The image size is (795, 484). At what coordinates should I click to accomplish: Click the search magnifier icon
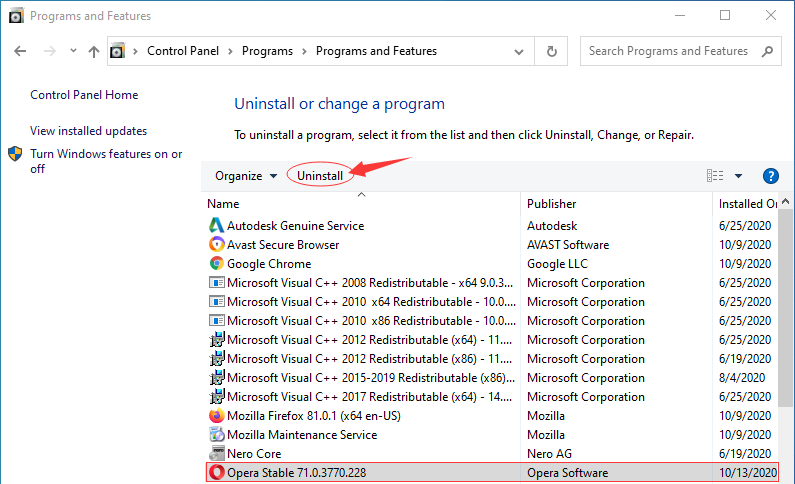768,51
